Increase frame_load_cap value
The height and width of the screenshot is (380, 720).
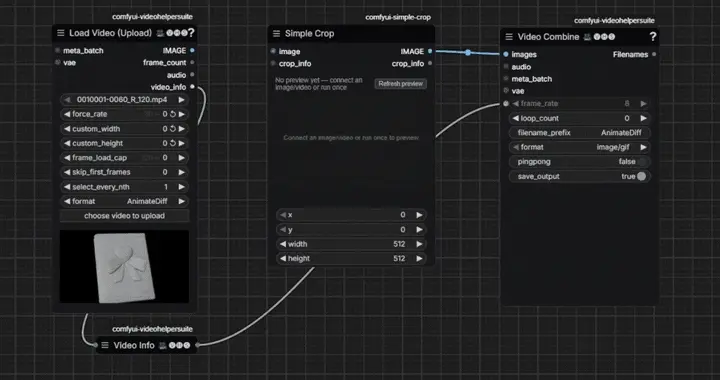[182, 158]
